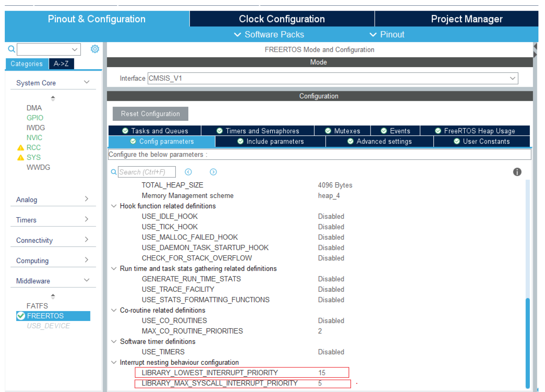
Task: Click the category search magnifier icon
Action: 11,49
